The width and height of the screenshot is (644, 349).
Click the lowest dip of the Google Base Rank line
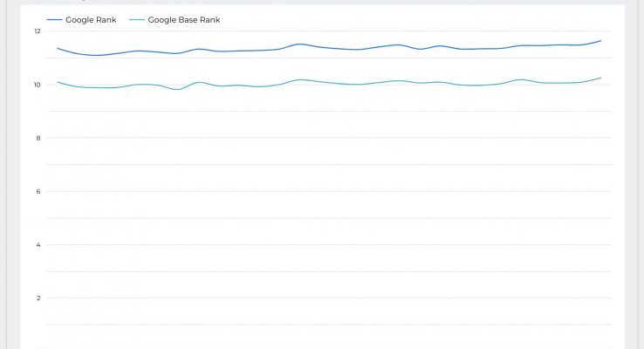pos(177,89)
